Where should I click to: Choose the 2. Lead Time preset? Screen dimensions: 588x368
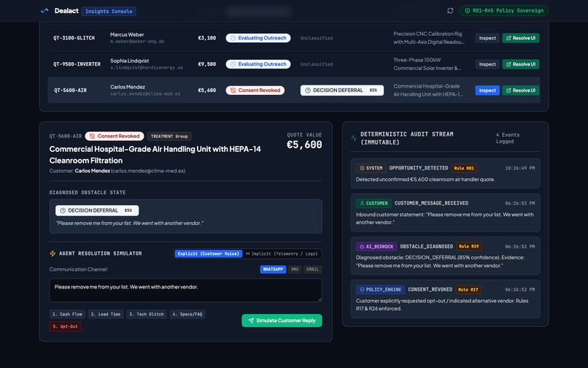105,314
